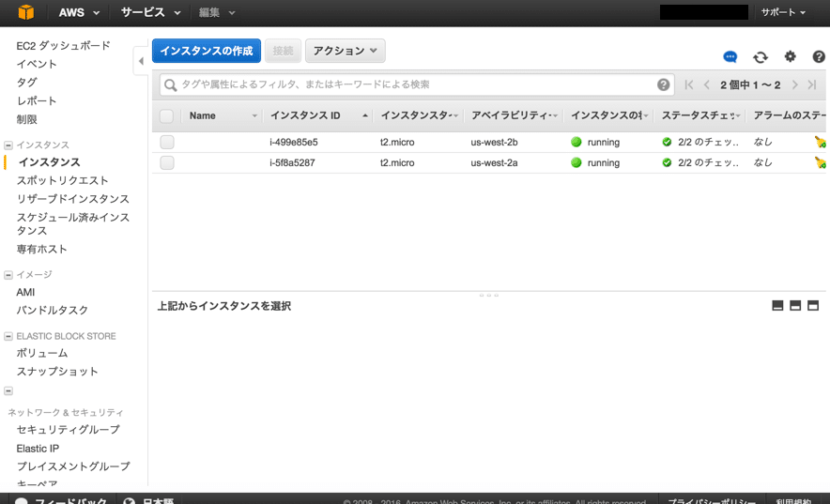Click the details pane resize handle dots
The height and width of the screenshot is (504, 830).
[488, 295]
